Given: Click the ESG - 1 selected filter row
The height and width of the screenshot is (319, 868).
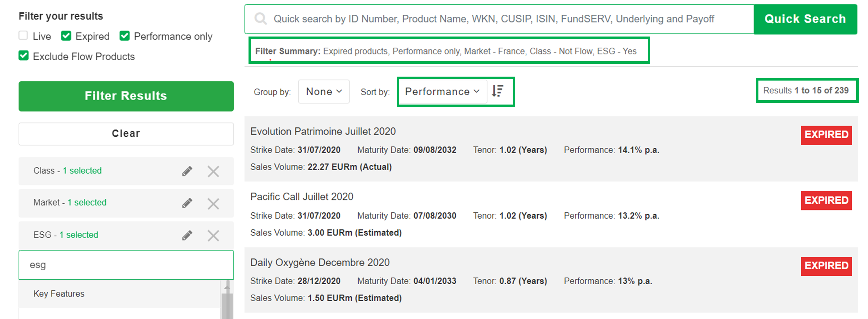Looking at the screenshot, I should tap(126, 235).
